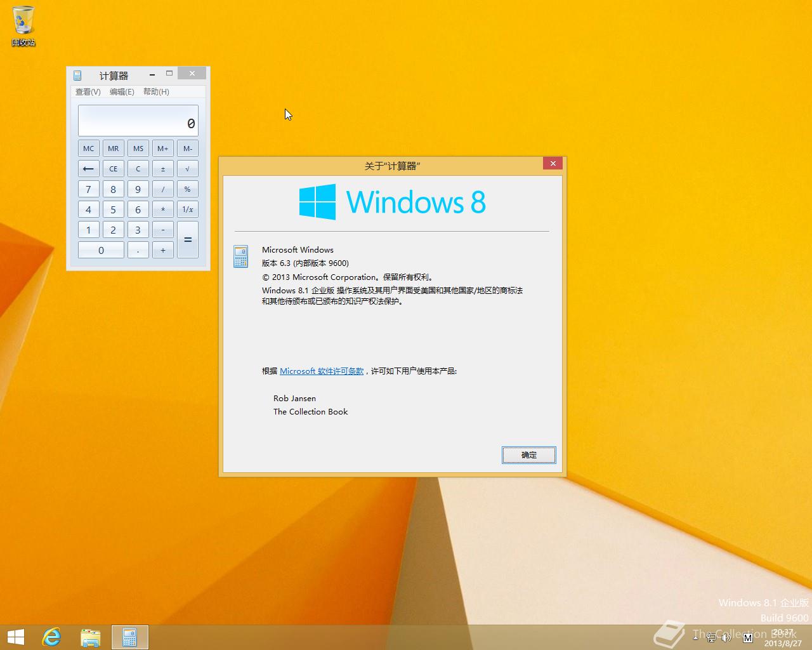Open the 查看(V) menu in Calculator
This screenshot has width=812, height=650.
tap(88, 91)
